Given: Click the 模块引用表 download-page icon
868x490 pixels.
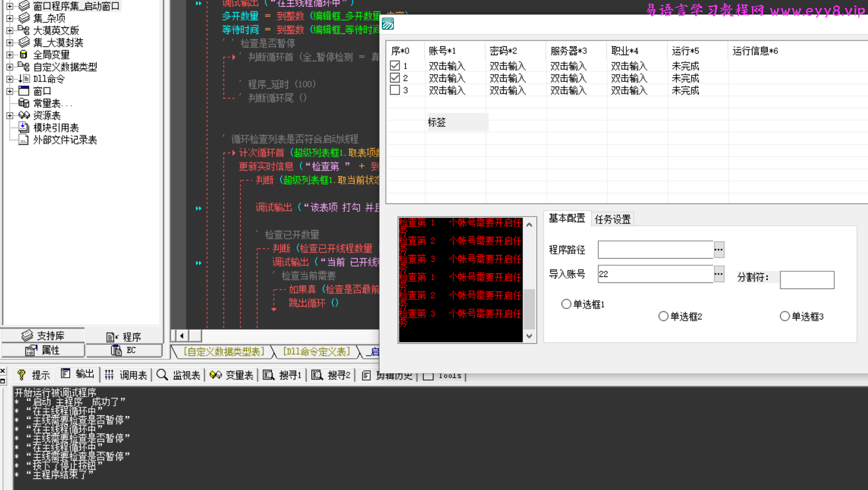Looking at the screenshot, I should (24, 128).
